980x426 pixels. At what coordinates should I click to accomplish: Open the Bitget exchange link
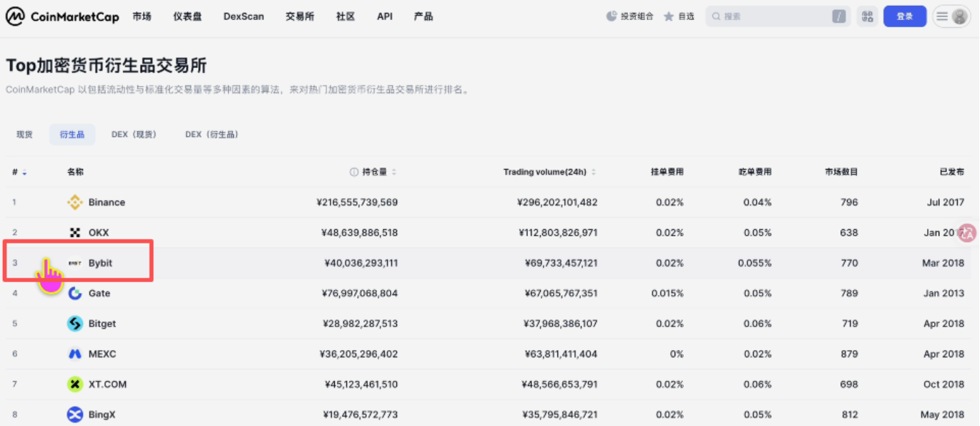[x=102, y=324]
